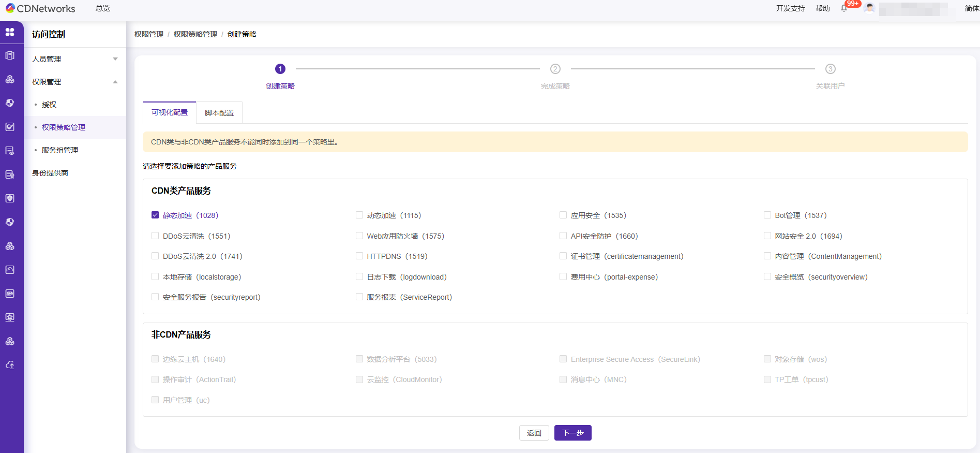Viewport: 980px width, 453px height.
Task: Click step 3 circle 关联用户
Action: (x=831, y=69)
